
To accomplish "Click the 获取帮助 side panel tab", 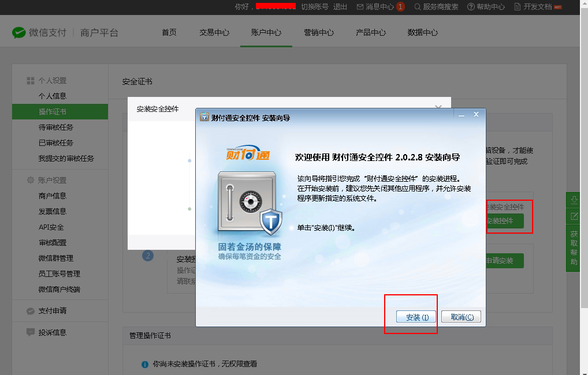I will pyautogui.click(x=574, y=248).
